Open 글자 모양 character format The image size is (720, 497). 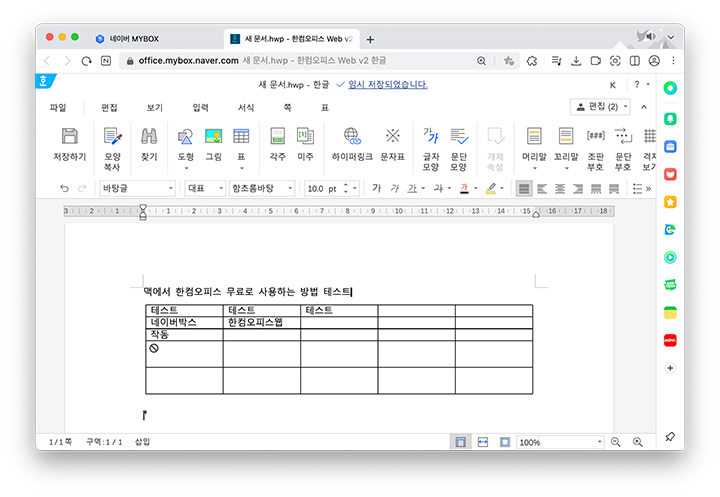coord(431,149)
